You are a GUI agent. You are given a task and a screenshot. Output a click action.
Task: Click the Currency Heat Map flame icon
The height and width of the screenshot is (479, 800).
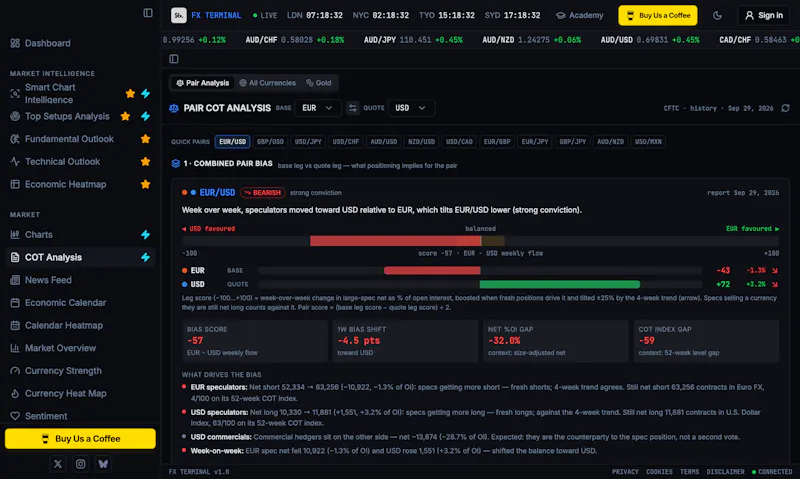click(15, 393)
